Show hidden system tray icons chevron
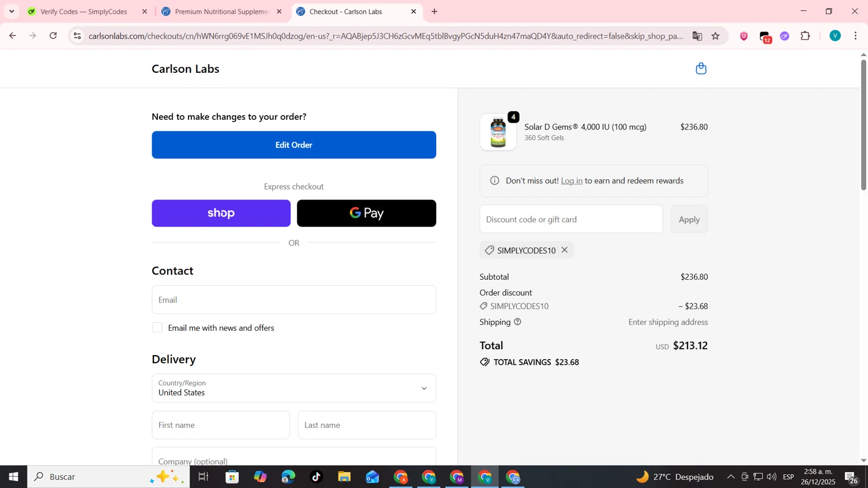Screen dimensions: 868x488 730,477
